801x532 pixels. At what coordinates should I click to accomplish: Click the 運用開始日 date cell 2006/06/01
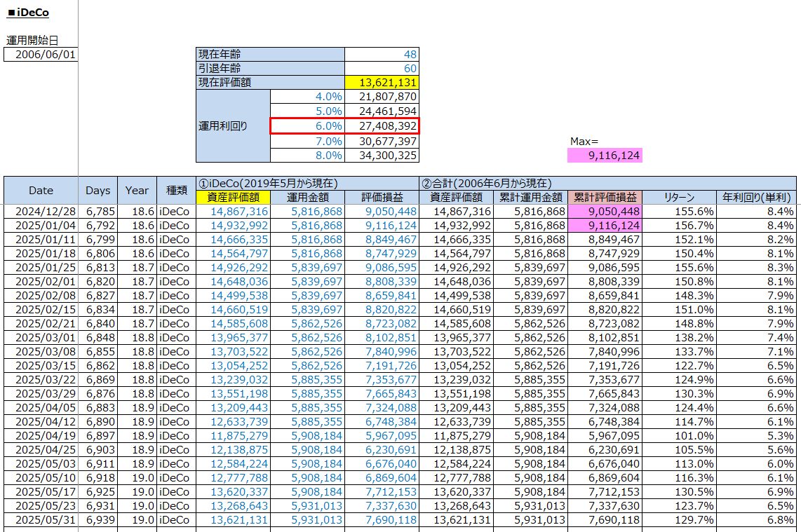[41, 55]
